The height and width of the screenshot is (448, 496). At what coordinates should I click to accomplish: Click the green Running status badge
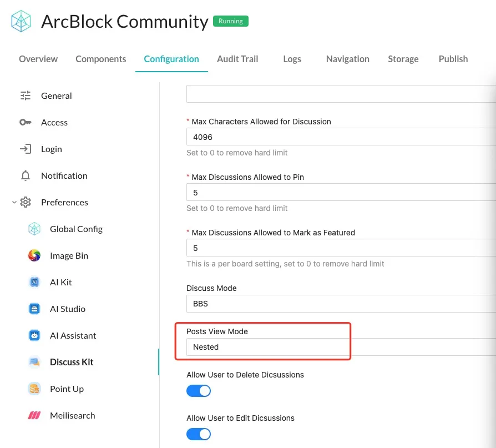pyautogui.click(x=231, y=21)
